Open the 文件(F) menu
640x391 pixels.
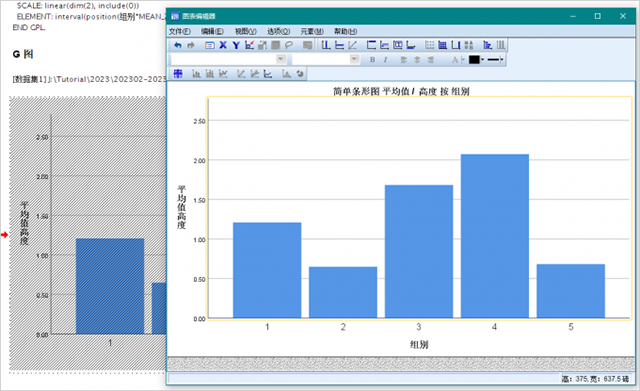[x=180, y=31]
